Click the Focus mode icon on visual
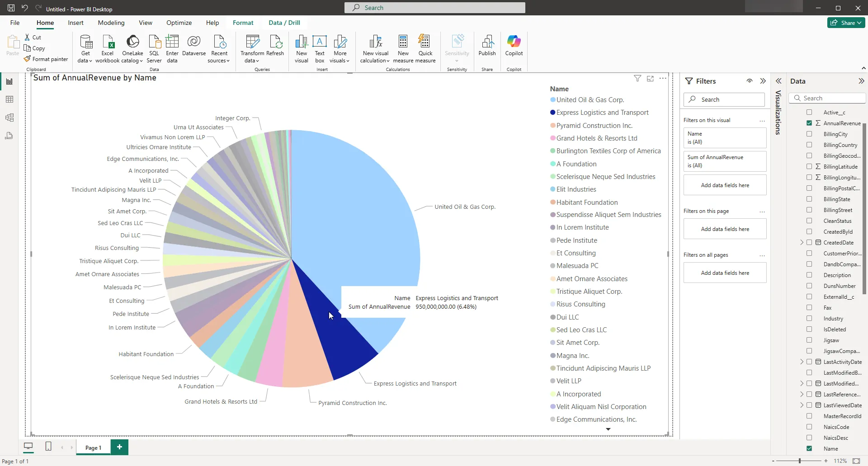The height and width of the screenshot is (466, 868). click(x=650, y=79)
